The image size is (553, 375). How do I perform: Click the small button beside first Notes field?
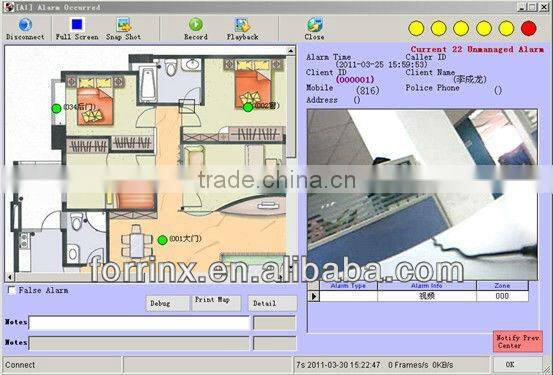click(274, 323)
